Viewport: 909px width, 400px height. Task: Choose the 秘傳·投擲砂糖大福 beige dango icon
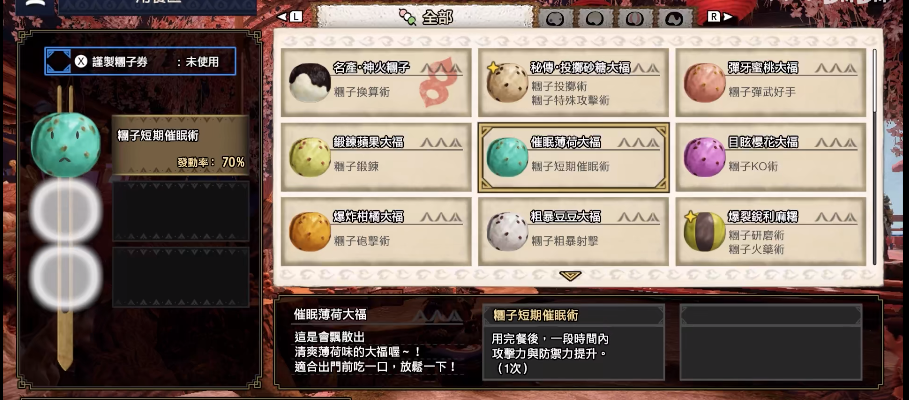[x=507, y=82]
